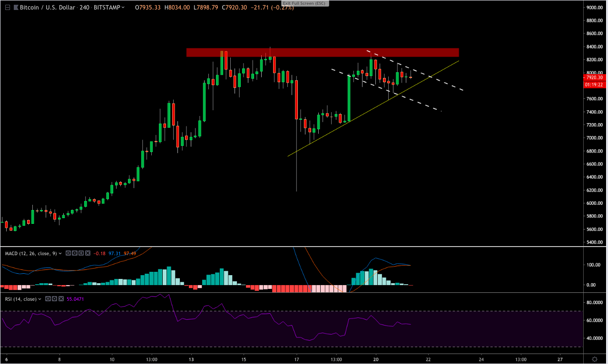Viewport: 608px width, 364px height.
Task: Click the countdown timer below the price label
Action: point(593,85)
